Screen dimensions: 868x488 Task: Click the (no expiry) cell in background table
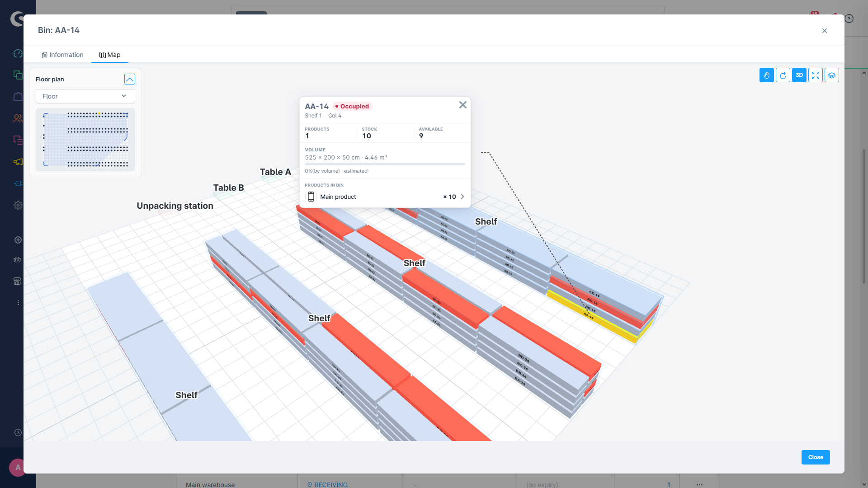tap(542, 484)
